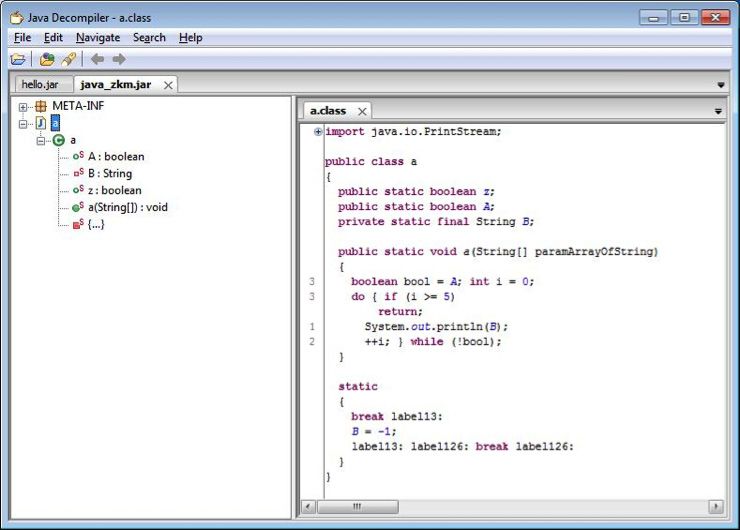Image resolution: width=740 pixels, height=530 pixels.
Task: Click 'break label13:' code line
Action: 397,417
